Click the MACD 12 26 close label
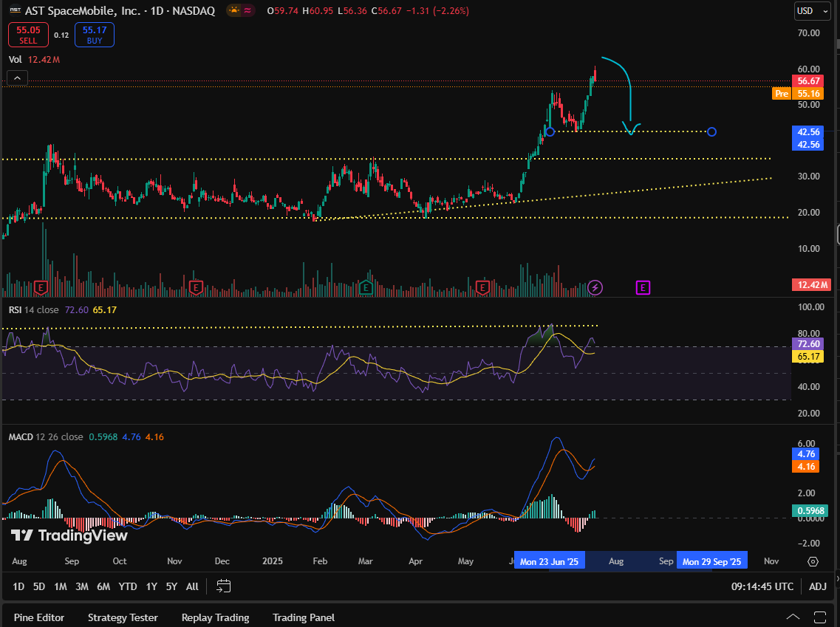 coord(46,437)
